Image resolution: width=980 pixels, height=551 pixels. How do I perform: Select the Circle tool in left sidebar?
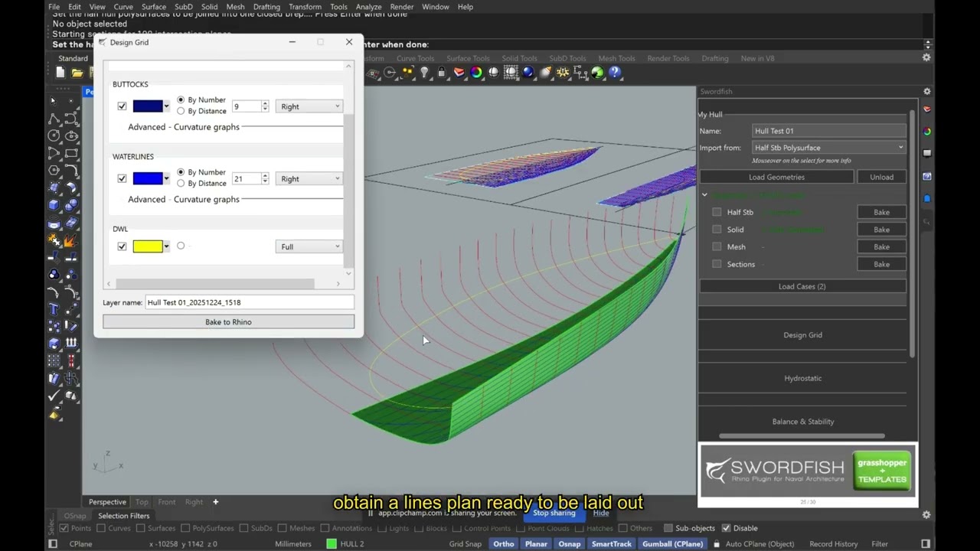pos(54,135)
